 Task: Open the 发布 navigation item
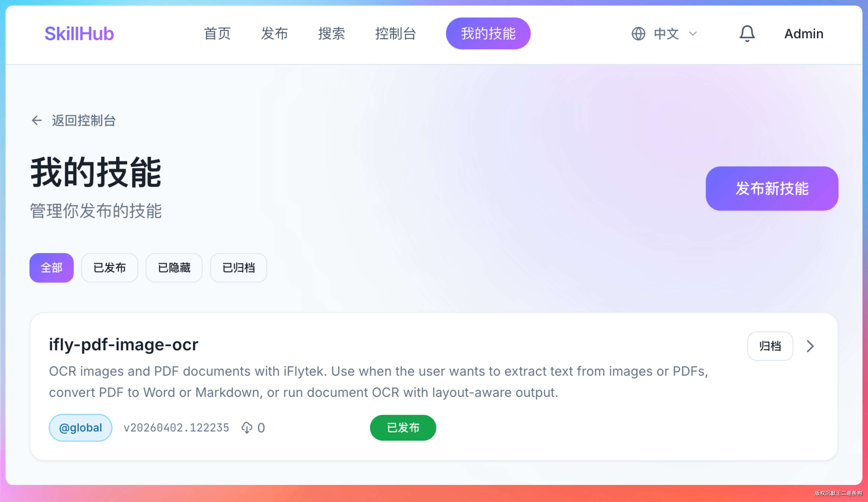274,34
